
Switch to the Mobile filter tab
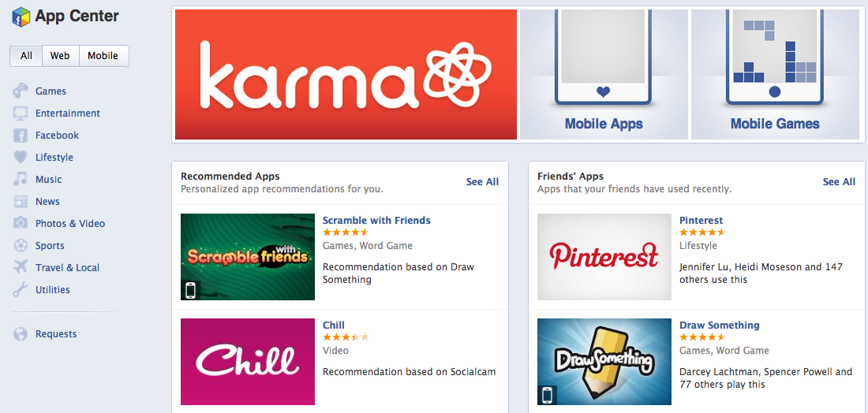pos(103,56)
